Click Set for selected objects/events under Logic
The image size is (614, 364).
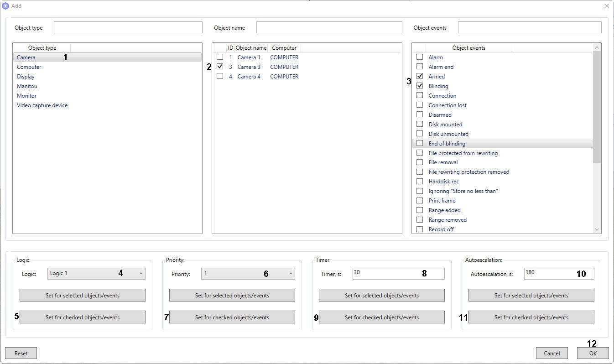83,295
